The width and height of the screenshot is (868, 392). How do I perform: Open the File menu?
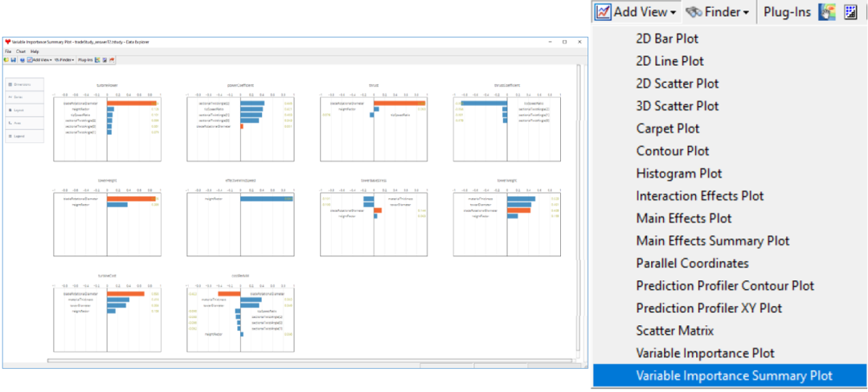(8, 51)
